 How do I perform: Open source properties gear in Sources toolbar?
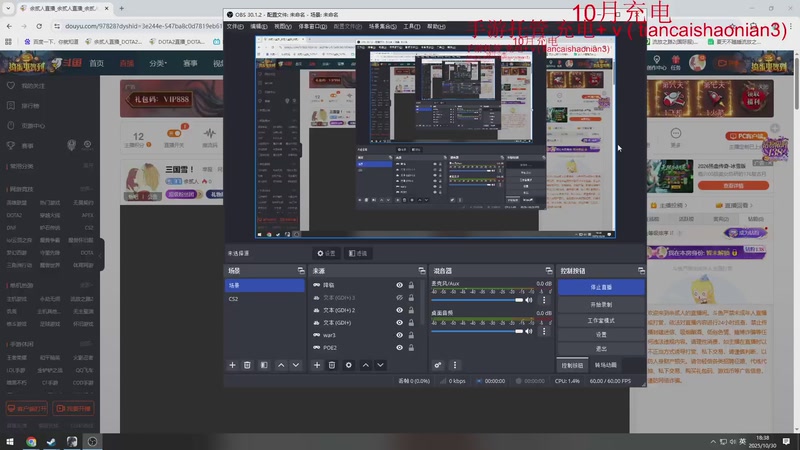click(349, 365)
